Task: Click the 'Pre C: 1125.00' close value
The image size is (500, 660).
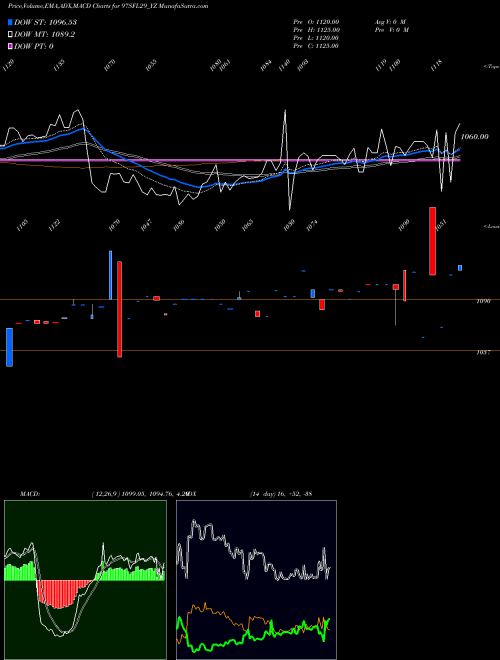Action: (316, 46)
